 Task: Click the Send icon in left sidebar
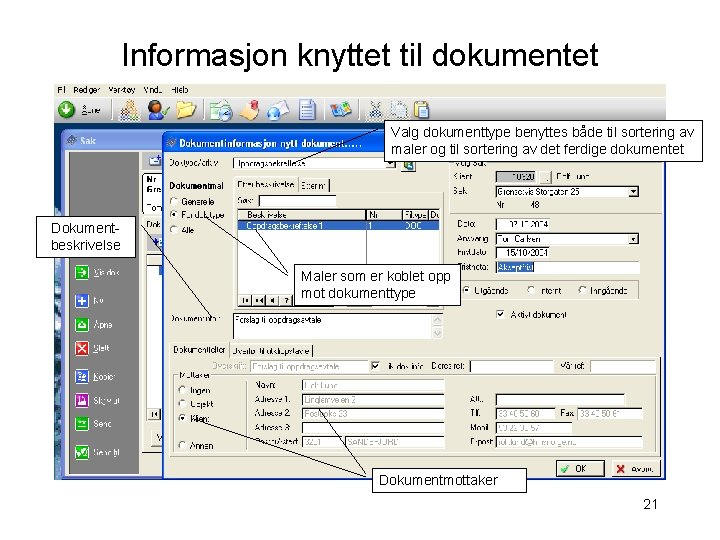82,423
